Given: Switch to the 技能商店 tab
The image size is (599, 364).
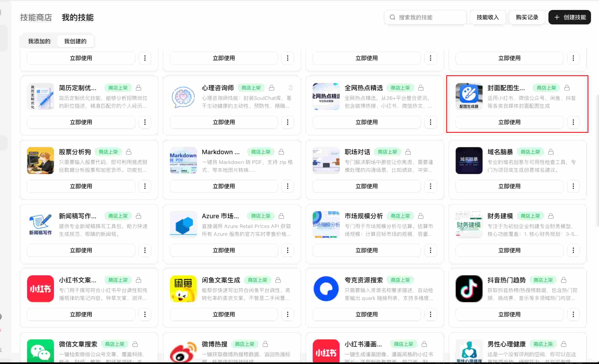Looking at the screenshot, I should click(x=36, y=17).
